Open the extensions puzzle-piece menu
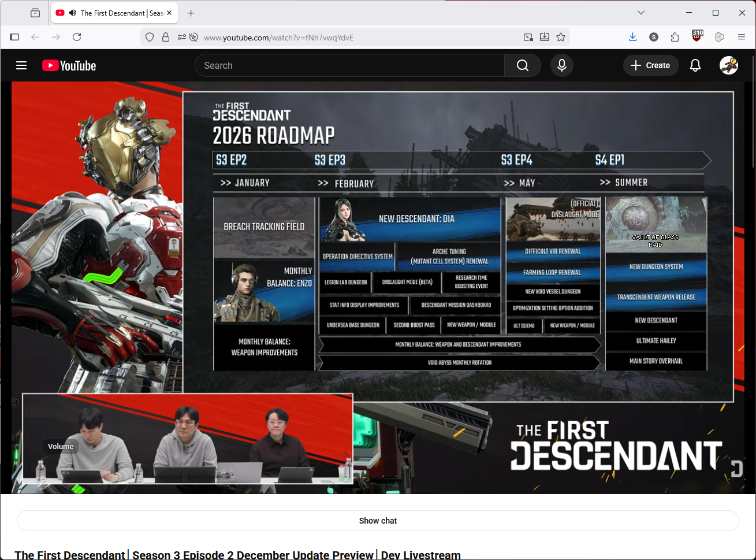Viewport: 756px width, 560px height. 675,37
